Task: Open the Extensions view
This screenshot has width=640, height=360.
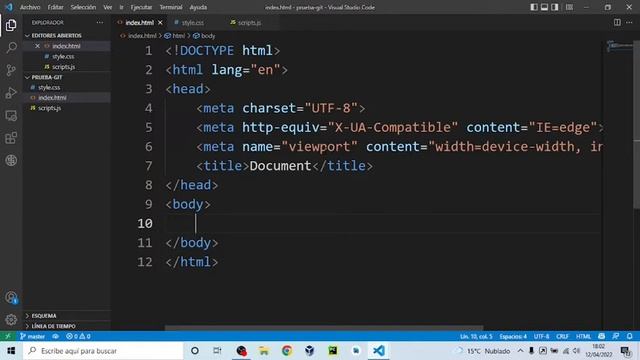Action: pyautogui.click(x=11, y=138)
